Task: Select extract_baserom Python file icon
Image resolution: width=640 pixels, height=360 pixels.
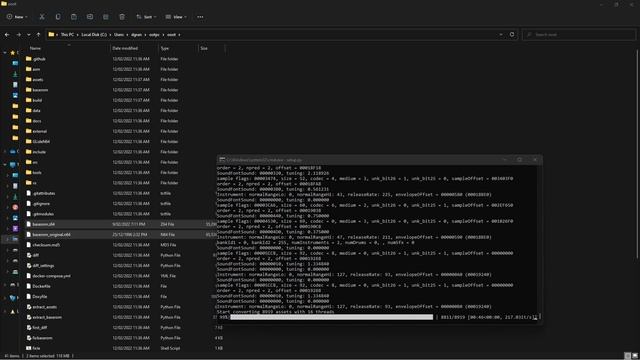Action: pyautogui.click(x=29, y=317)
